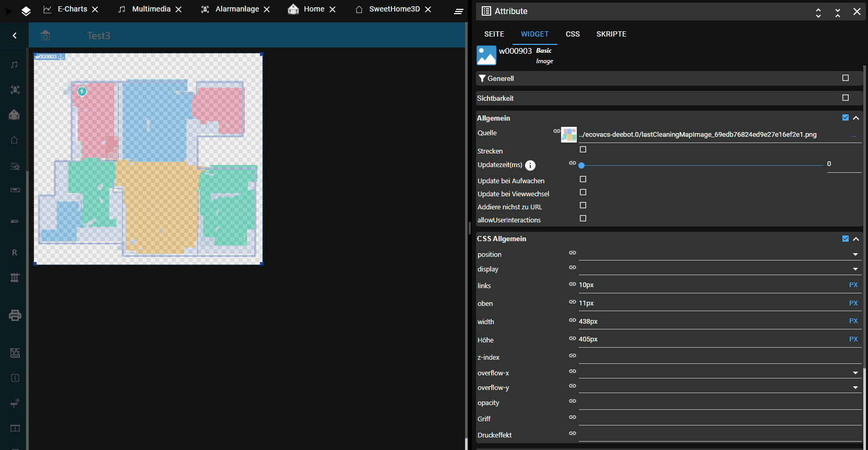Click the three-dots browse button for Quelle

(x=853, y=135)
